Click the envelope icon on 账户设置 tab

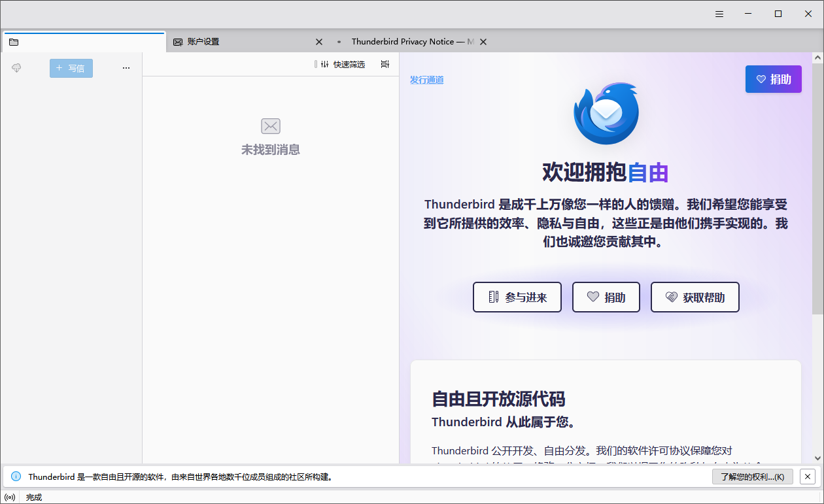177,41
